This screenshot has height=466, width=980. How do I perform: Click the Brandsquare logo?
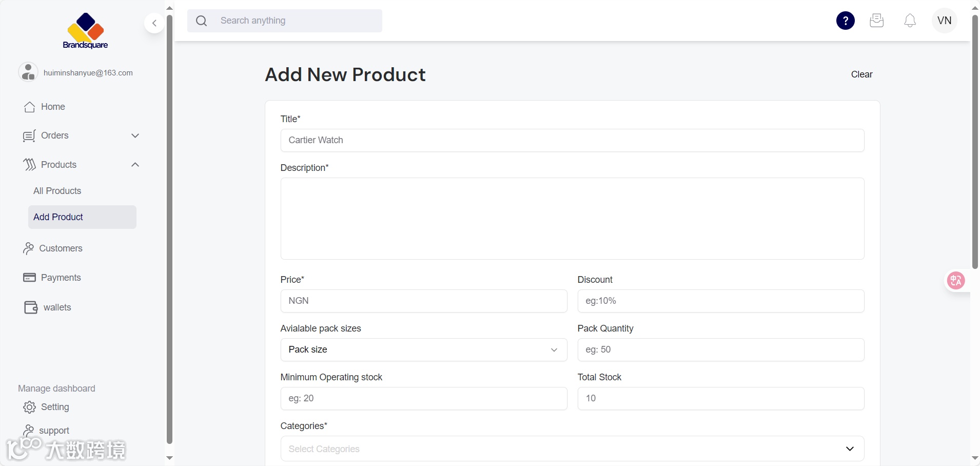(x=85, y=31)
